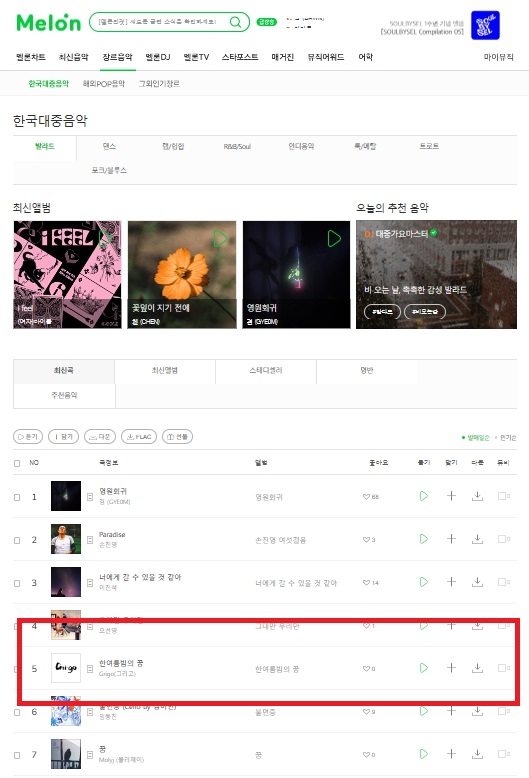Select the 댄스 genre tab
The width and height of the screenshot is (529, 778).
[x=109, y=146]
